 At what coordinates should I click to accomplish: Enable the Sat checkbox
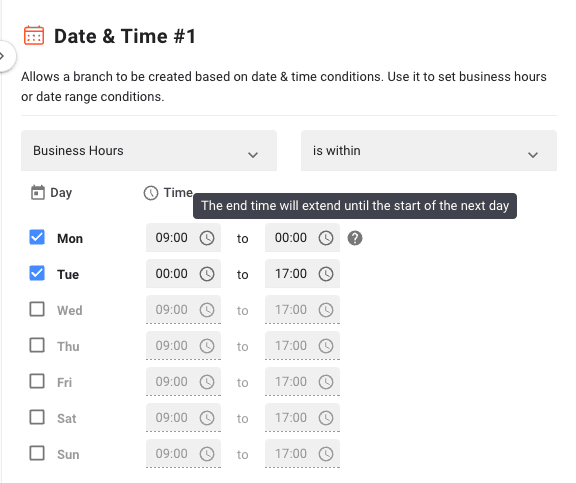pyautogui.click(x=37, y=417)
